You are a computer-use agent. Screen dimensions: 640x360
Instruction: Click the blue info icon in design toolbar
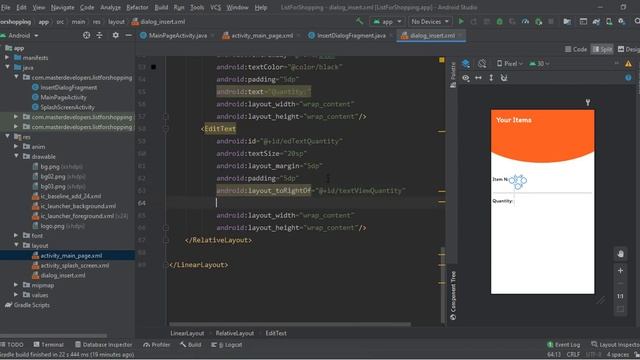(x=628, y=78)
